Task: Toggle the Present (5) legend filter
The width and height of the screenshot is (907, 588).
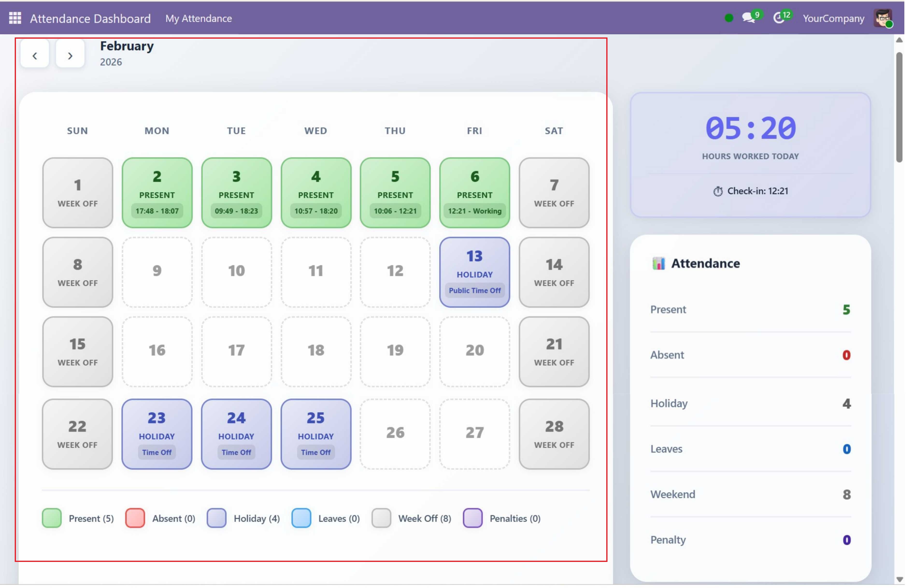Action: [x=52, y=518]
